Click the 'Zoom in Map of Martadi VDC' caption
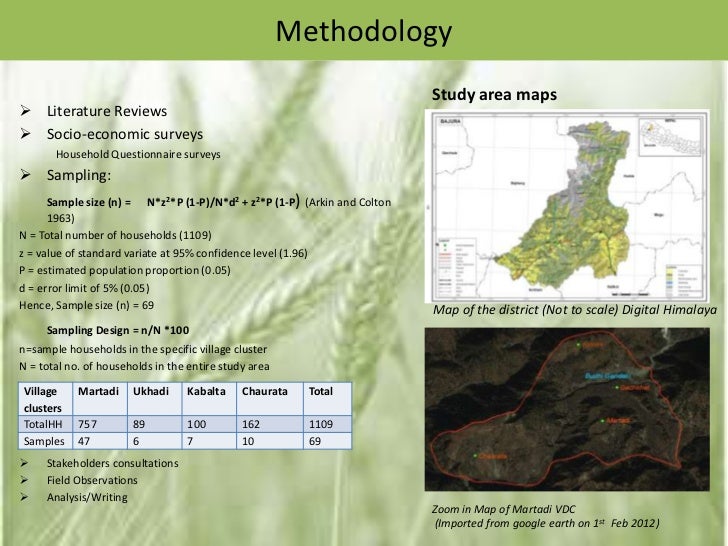728x546 pixels. [504, 509]
